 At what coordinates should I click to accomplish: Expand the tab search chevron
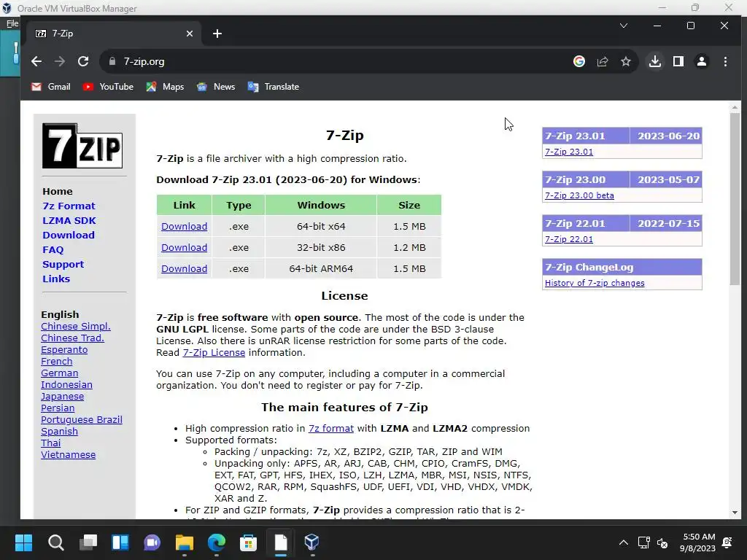(x=624, y=26)
